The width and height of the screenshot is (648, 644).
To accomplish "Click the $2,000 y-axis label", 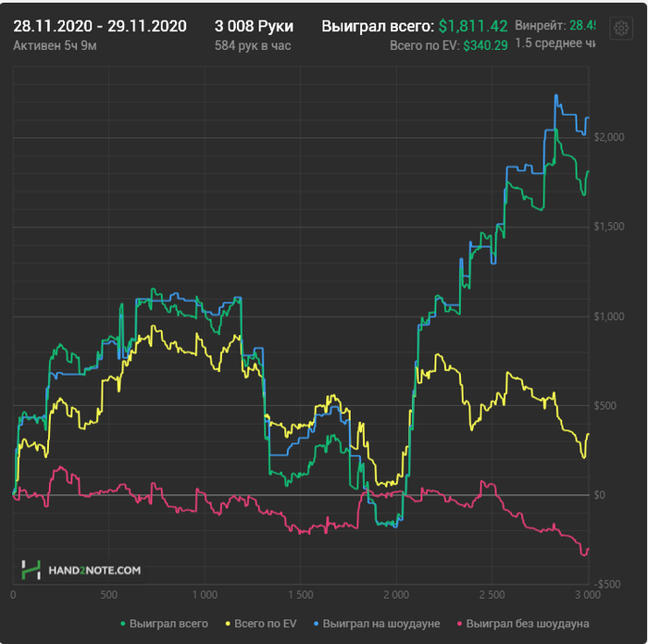I will pos(609,138).
